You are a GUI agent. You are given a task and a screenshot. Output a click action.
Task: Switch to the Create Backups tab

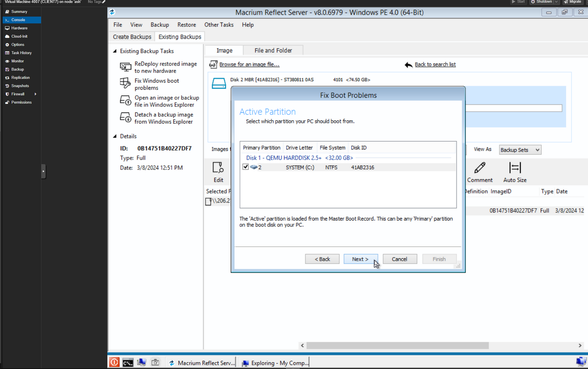pyautogui.click(x=132, y=37)
